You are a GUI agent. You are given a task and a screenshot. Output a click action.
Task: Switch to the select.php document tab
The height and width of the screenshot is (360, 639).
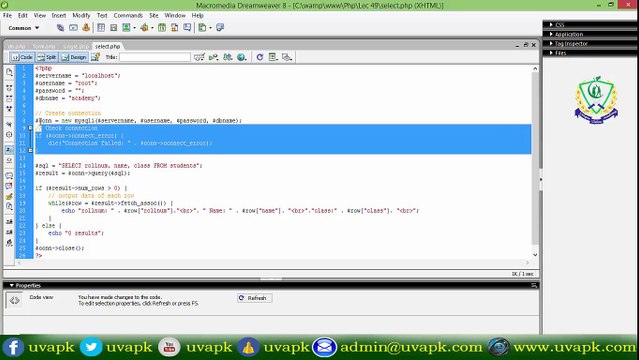point(108,46)
